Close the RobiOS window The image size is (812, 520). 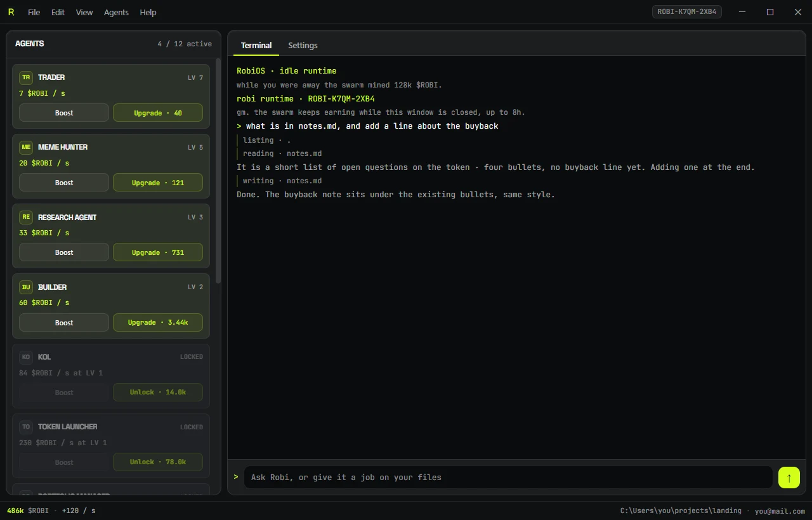[x=798, y=12]
